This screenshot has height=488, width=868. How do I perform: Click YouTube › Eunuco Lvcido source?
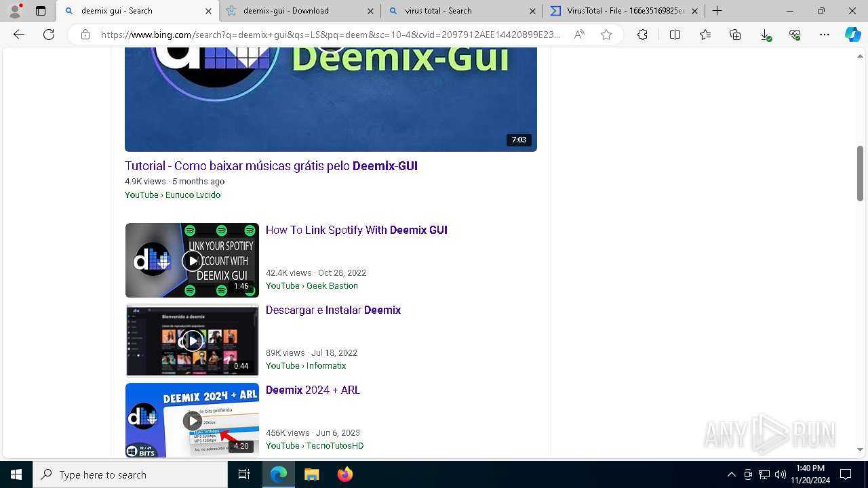point(172,195)
